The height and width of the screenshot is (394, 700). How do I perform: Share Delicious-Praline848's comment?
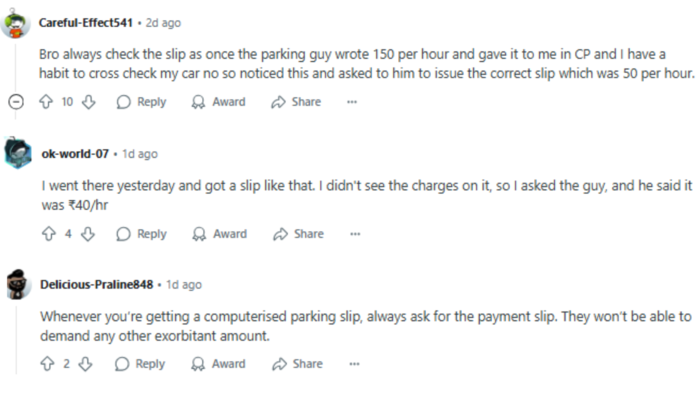(x=297, y=364)
